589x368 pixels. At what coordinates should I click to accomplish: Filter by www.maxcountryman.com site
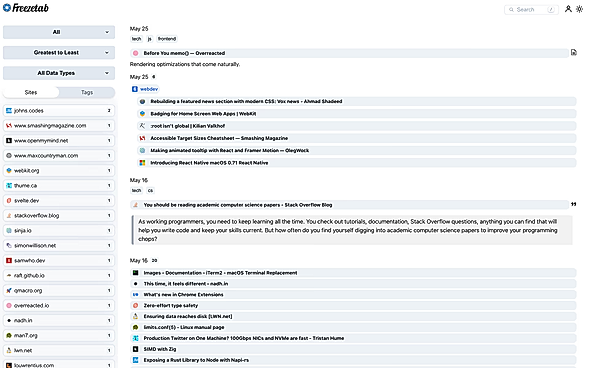(59, 156)
